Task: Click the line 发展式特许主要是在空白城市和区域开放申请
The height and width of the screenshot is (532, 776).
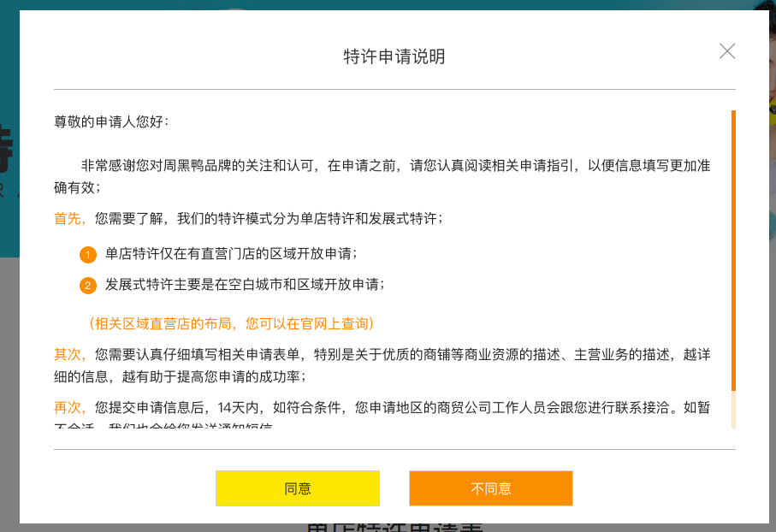Action: (245, 285)
